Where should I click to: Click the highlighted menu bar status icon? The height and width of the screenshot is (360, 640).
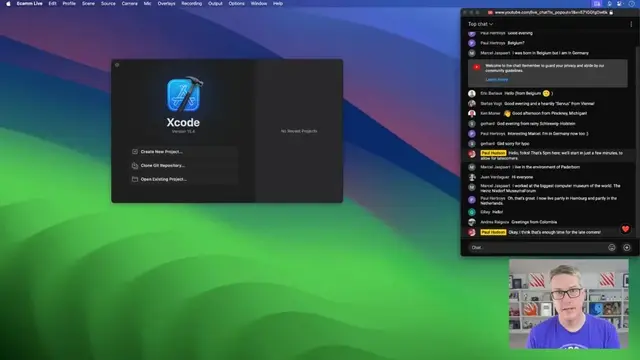point(597,4)
